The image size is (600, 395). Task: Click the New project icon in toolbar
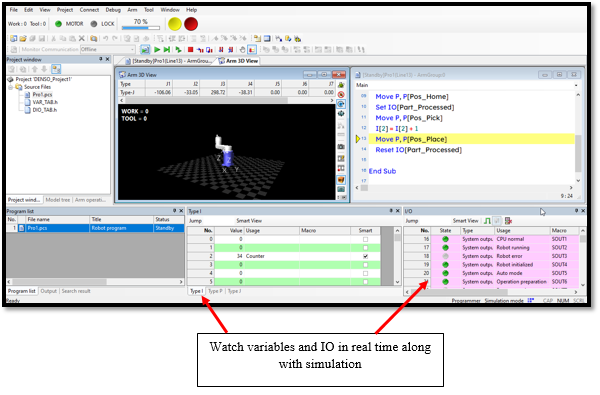pyautogui.click(x=13, y=39)
